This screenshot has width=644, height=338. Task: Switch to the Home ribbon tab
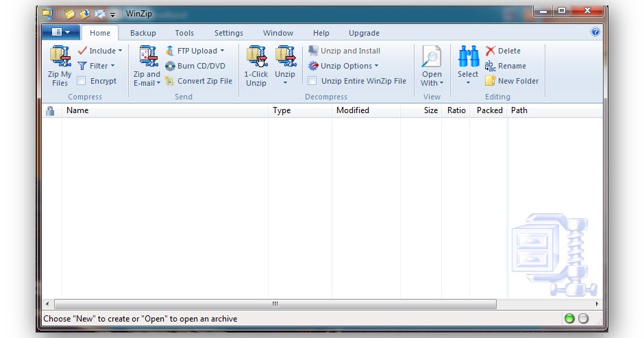100,33
